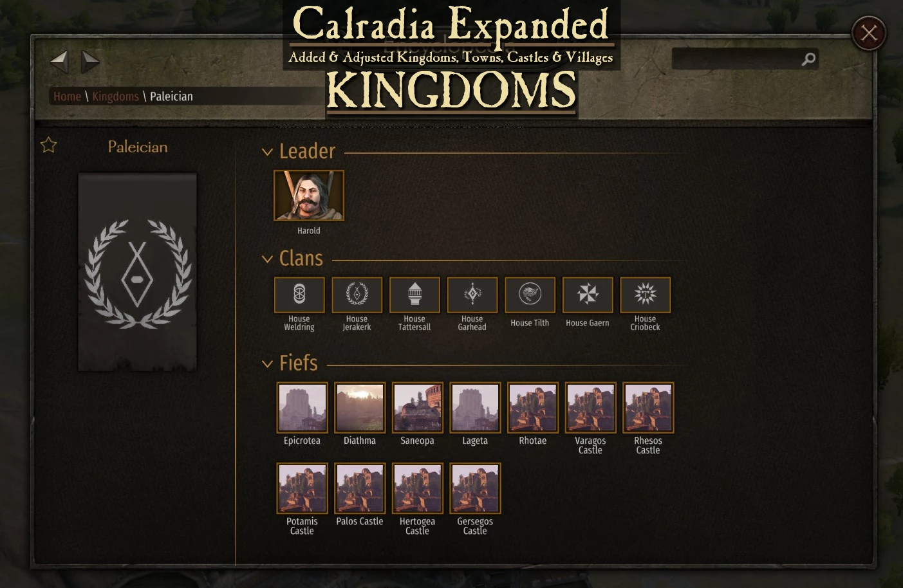
Task: Collapse the Fiefs section
Action: 267,364
